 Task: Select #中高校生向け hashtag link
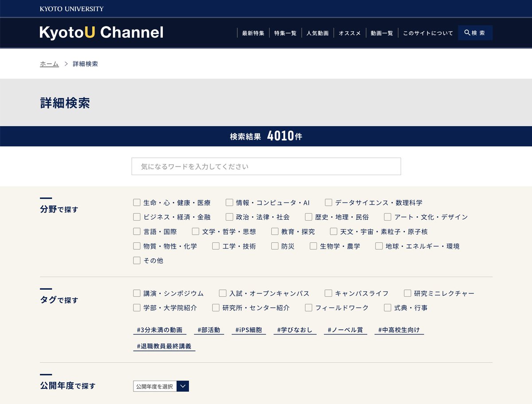pos(399,330)
